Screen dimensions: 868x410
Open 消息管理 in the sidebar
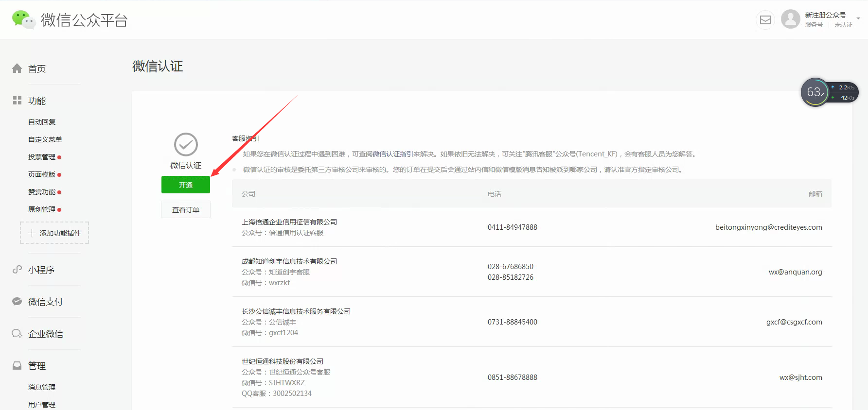[x=42, y=387]
